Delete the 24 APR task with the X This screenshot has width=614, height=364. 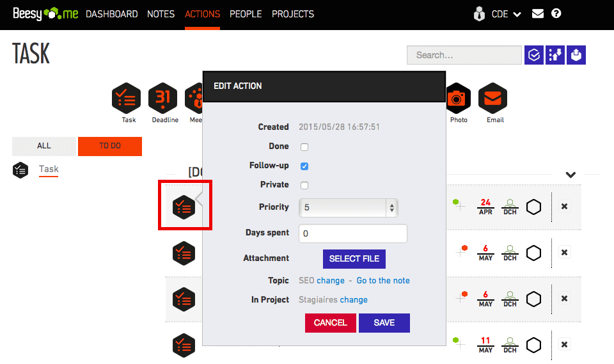click(564, 207)
